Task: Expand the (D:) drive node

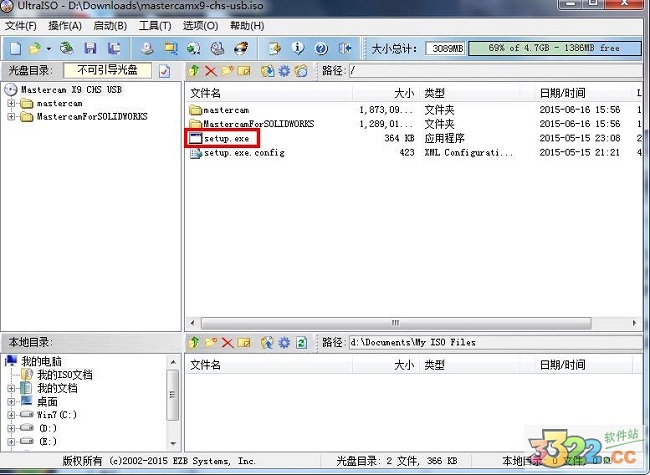Action: click(11, 428)
